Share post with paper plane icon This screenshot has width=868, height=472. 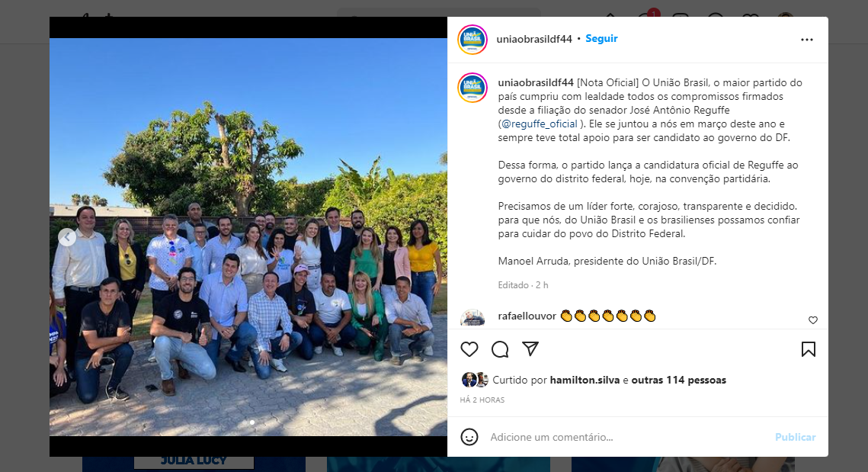point(530,348)
